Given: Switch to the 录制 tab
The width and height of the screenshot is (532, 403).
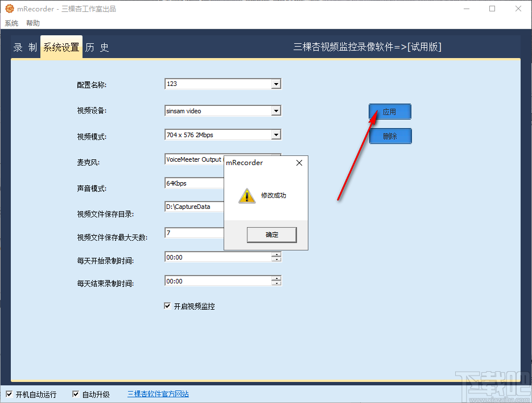Looking at the screenshot, I should 24,47.
